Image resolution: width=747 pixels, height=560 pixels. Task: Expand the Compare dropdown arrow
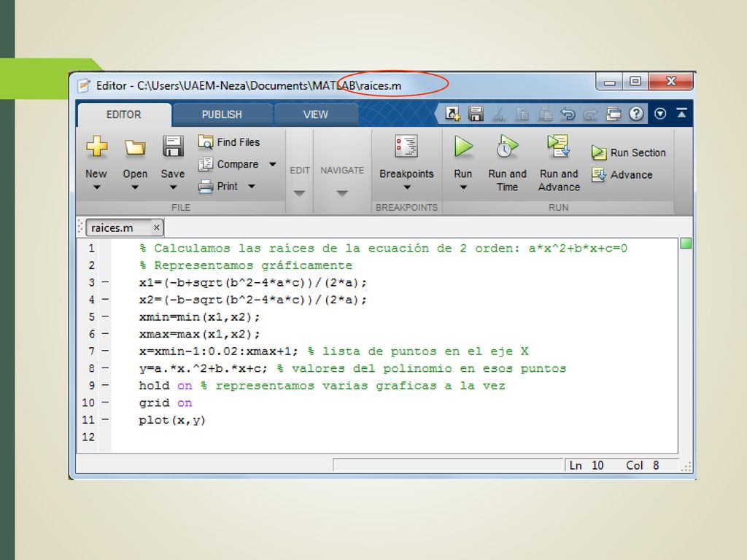click(273, 164)
